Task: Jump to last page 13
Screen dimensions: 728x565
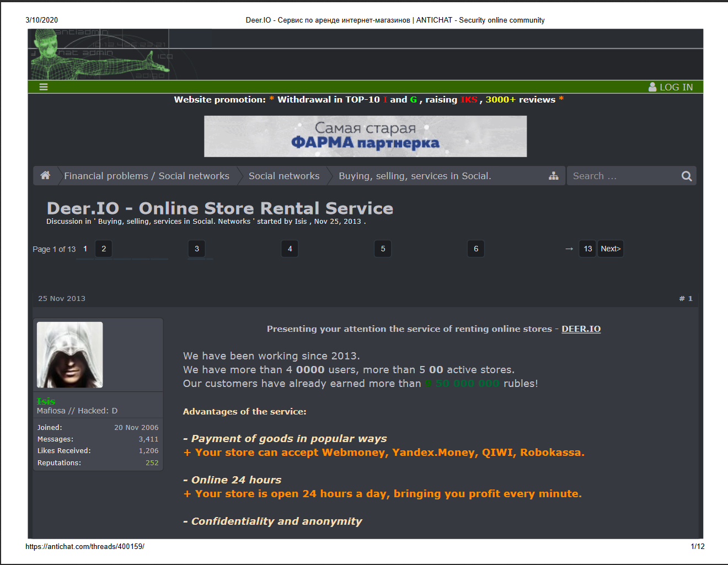Action: click(x=587, y=249)
